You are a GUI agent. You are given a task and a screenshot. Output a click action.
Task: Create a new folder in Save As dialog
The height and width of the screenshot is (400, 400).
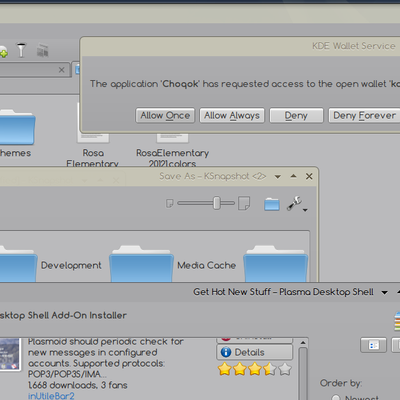pyautogui.click(x=272, y=204)
